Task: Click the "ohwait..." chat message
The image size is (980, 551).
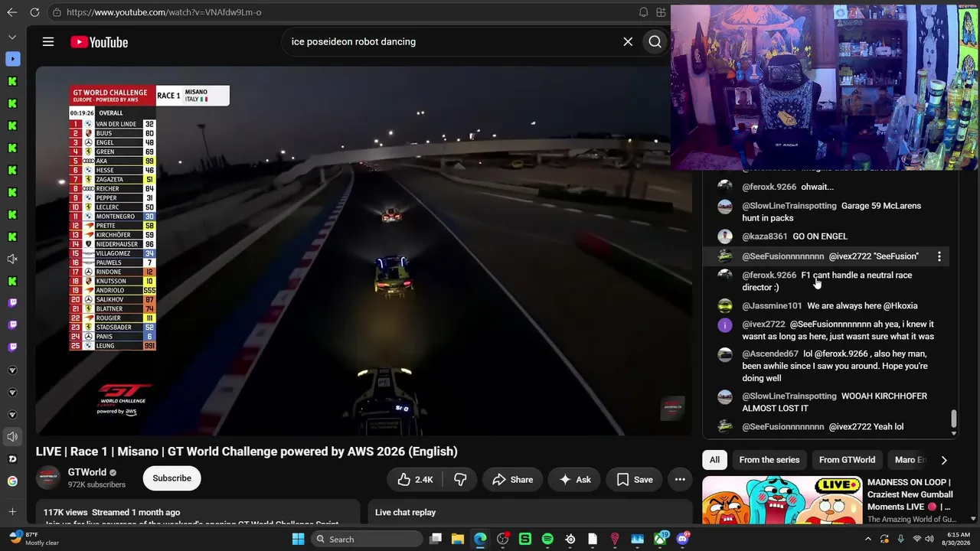Action: pyautogui.click(x=818, y=187)
